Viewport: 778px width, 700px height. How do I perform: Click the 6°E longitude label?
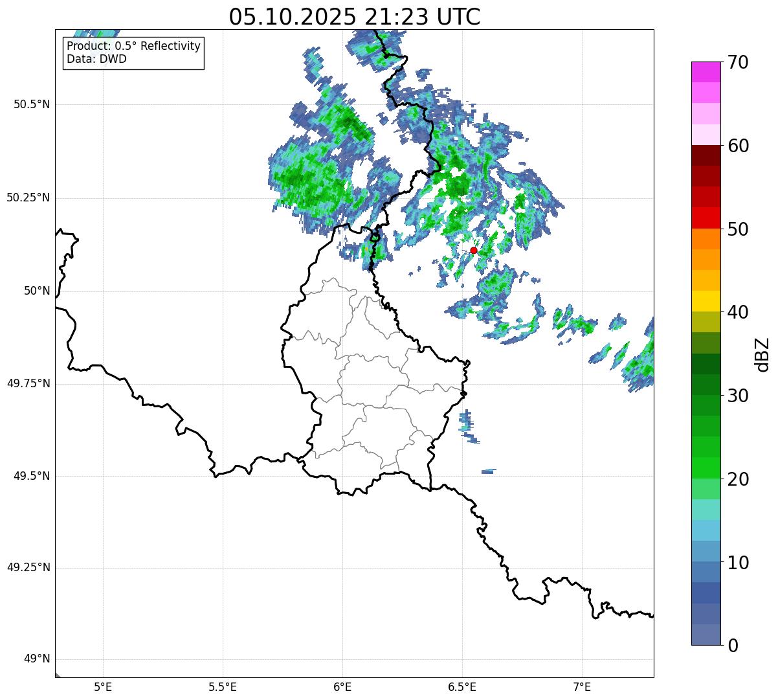(342, 686)
